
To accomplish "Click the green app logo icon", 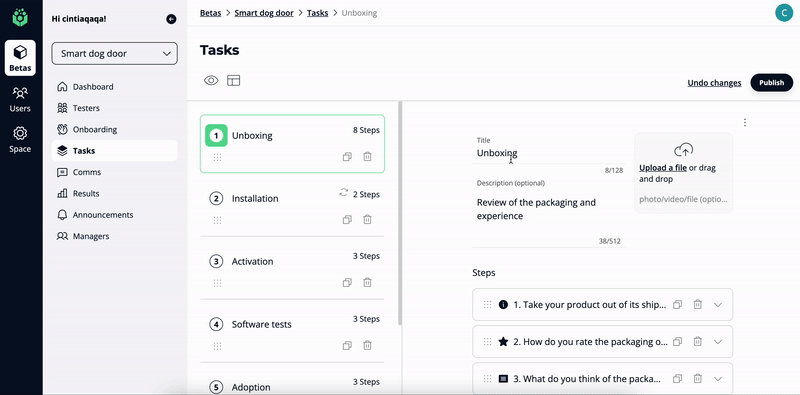I will (20, 17).
